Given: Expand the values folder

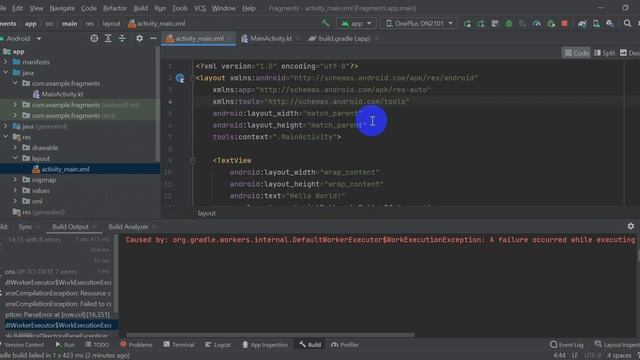Looking at the screenshot, I should (16, 190).
